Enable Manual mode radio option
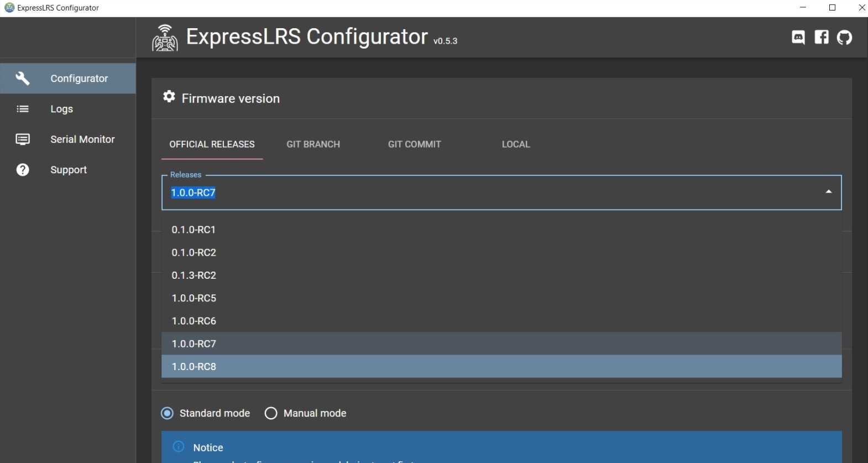The height and width of the screenshot is (463, 868). (271, 413)
